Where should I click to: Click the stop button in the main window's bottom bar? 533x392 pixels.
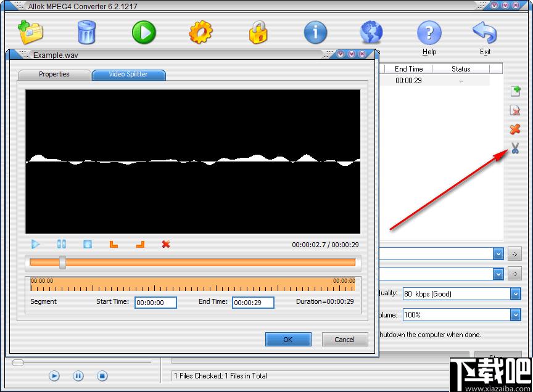tap(102, 376)
